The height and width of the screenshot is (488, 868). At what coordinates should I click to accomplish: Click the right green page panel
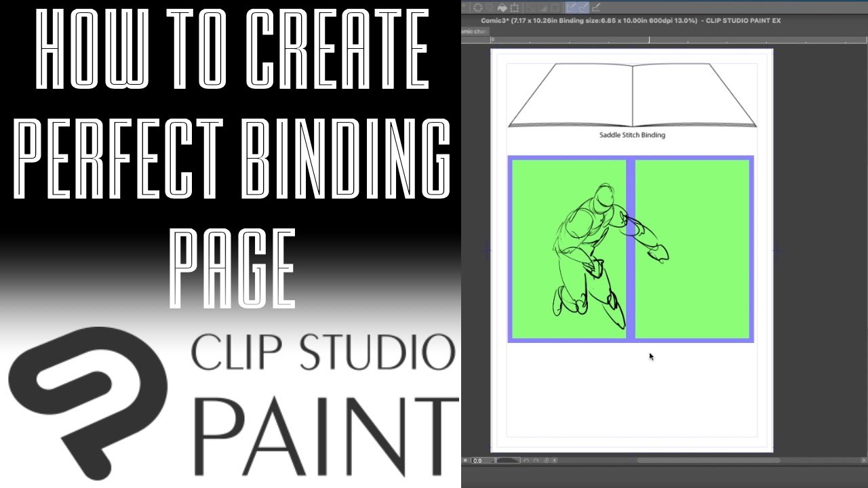692,249
